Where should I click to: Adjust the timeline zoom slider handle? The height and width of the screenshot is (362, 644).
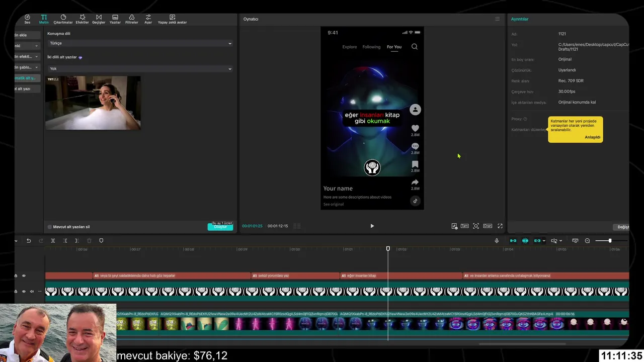(610, 241)
